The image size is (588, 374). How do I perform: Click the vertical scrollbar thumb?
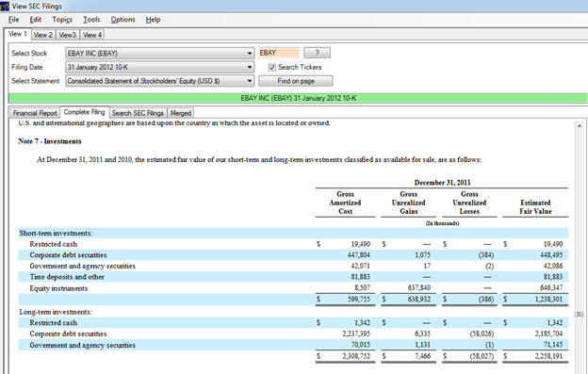coord(580,315)
